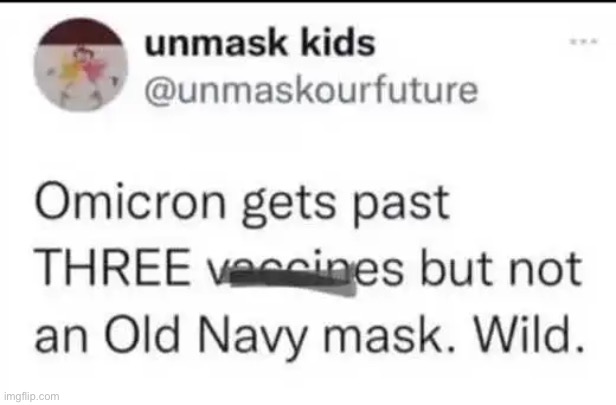This screenshot has height=405, width=616.
Task: Click the word but in second line
Action: 456,267
